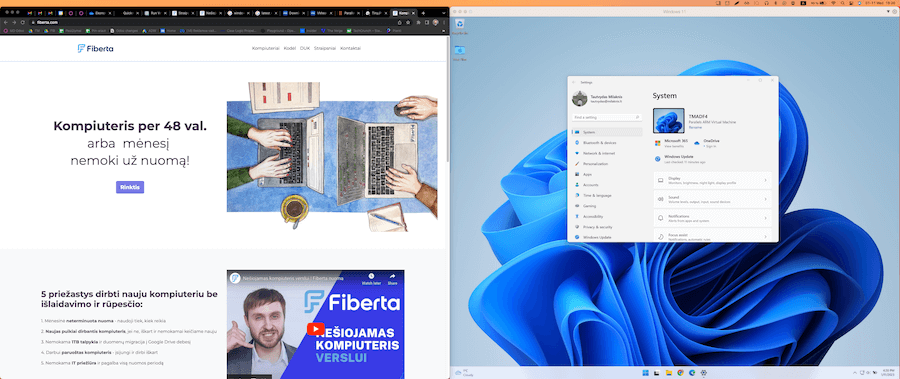Open the Windows Start button
This screenshot has height=379, width=900.
pos(645,373)
